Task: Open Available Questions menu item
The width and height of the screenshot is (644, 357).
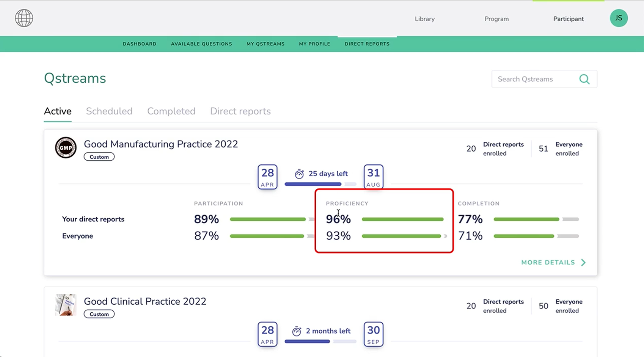Action: (201, 44)
